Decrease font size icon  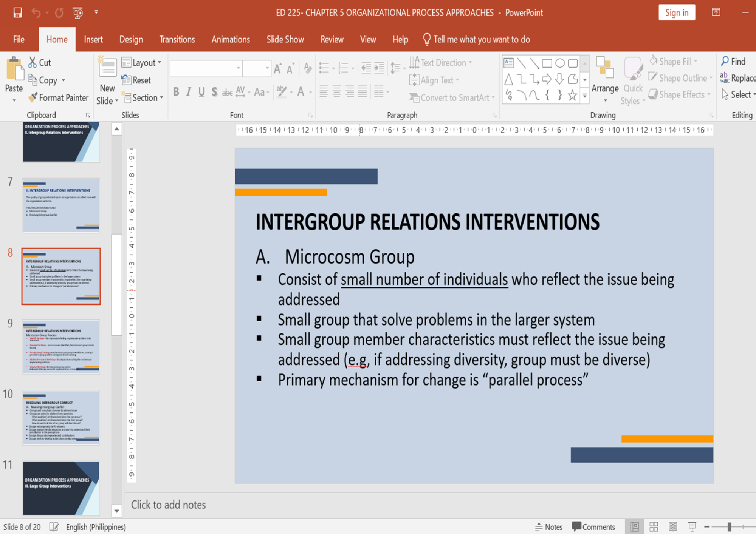tap(290, 69)
